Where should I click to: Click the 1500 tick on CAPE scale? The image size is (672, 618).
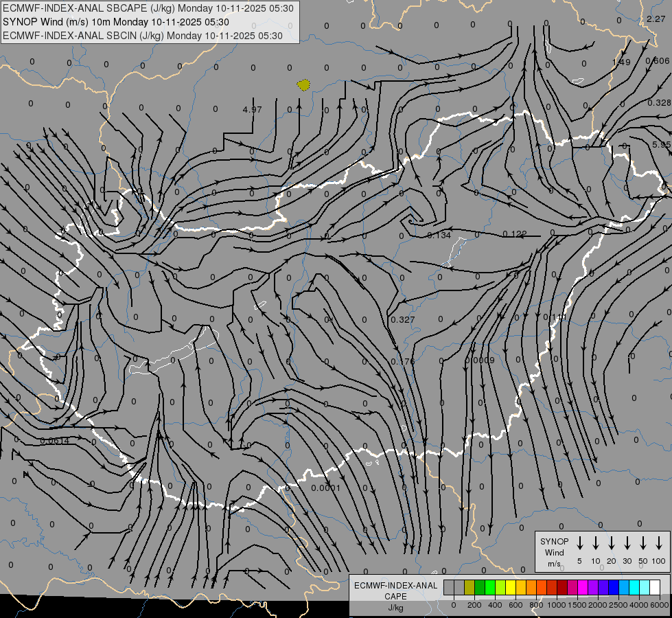click(577, 605)
